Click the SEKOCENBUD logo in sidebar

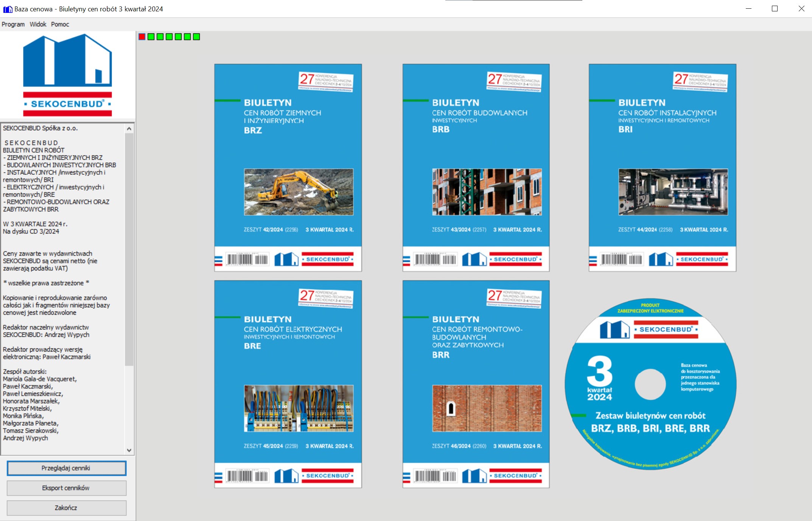(x=67, y=75)
